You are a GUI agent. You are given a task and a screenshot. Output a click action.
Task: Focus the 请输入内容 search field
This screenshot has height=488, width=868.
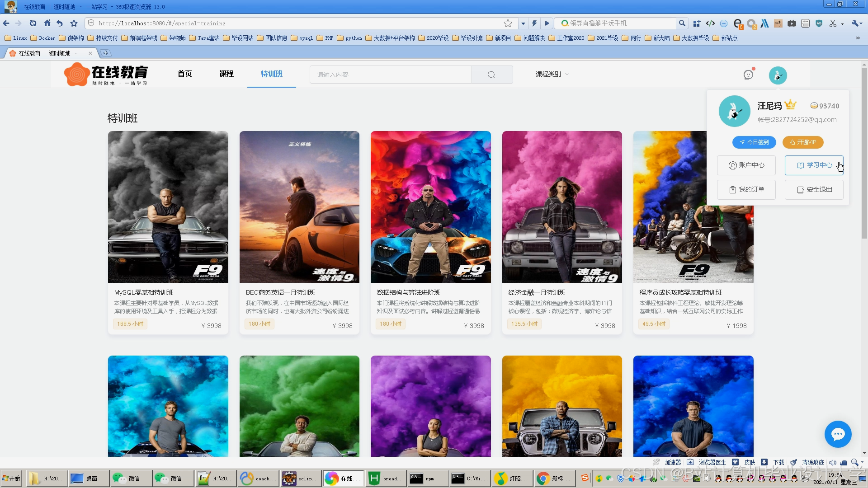tap(391, 75)
